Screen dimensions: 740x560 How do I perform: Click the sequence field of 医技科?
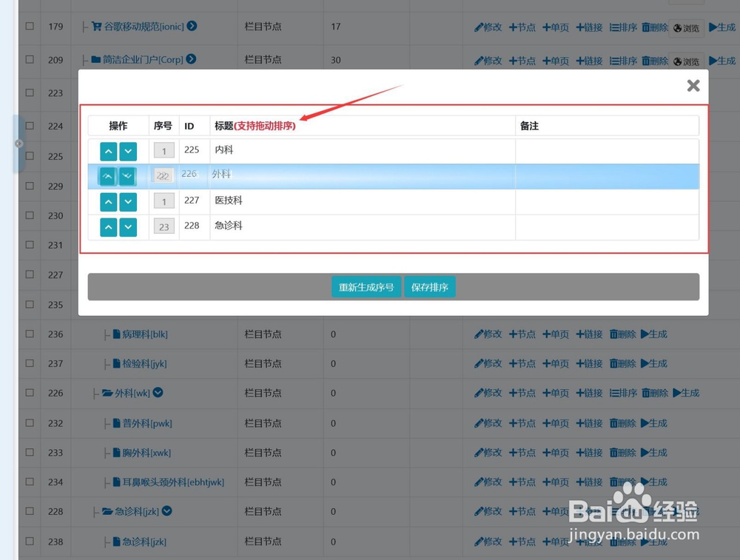164,201
